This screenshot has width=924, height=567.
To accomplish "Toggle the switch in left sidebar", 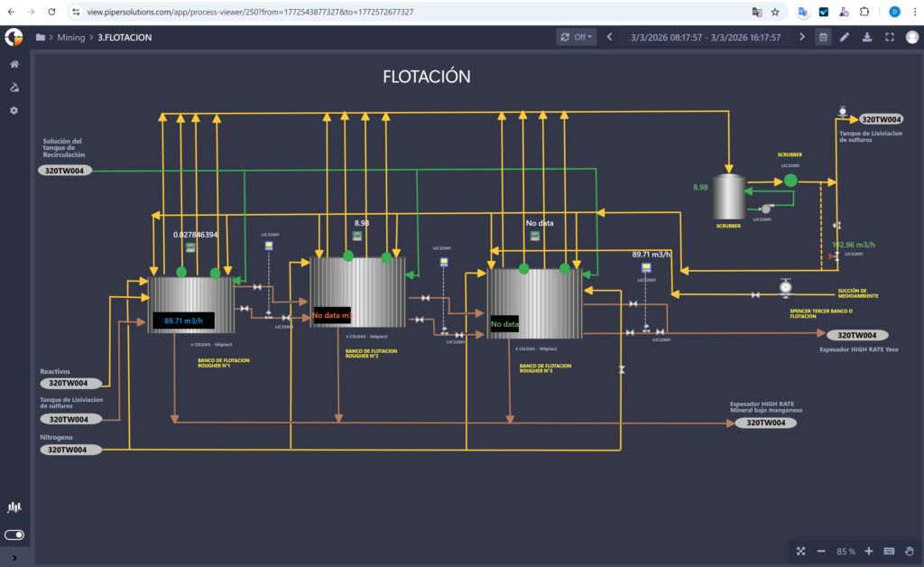I will (x=14, y=534).
